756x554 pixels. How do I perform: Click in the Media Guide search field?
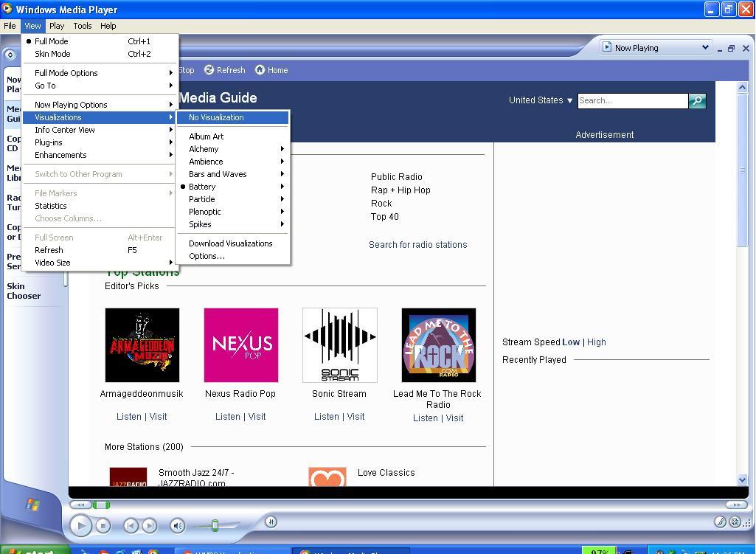(x=633, y=101)
